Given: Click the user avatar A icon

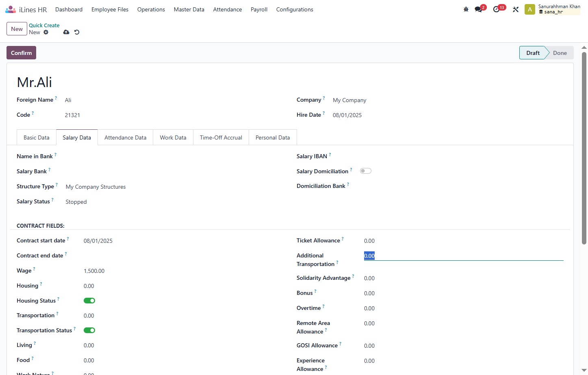Looking at the screenshot, I should tap(529, 9).
